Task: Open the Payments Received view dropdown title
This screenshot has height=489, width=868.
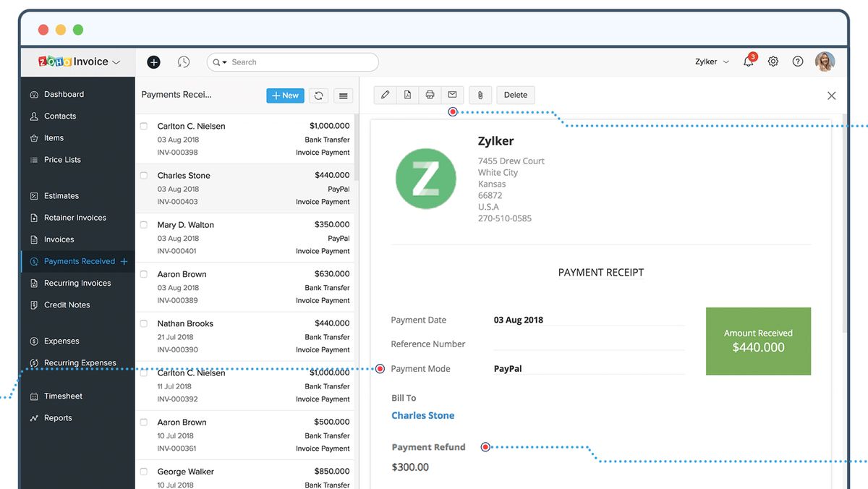Action: coord(176,95)
